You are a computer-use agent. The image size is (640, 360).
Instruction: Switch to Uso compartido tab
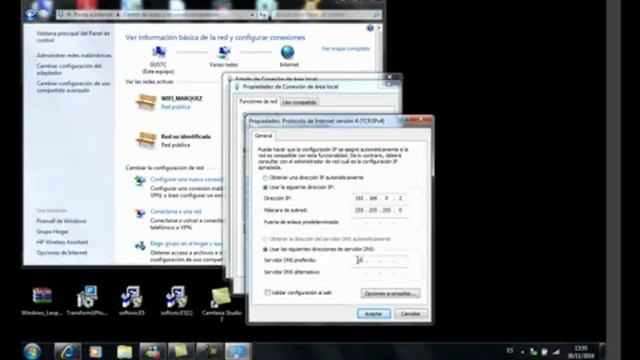pos(300,102)
